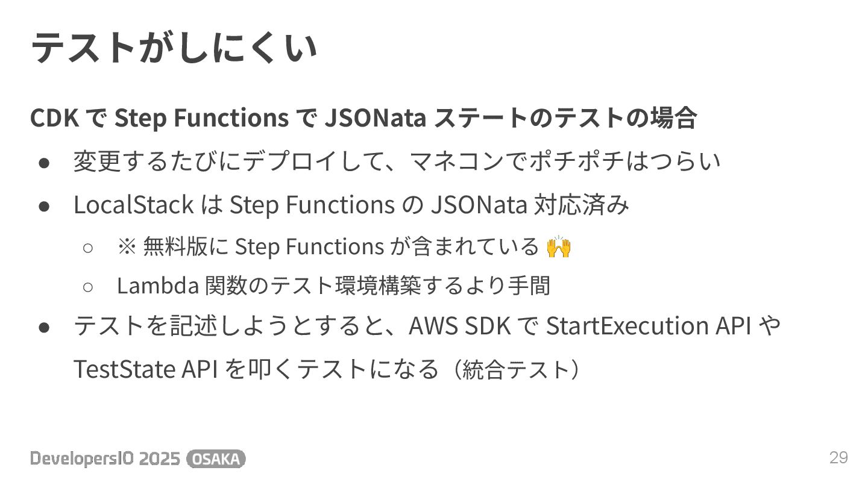Click the raised hands emoji
868x488 pixels.
pyautogui.click(x=558, y=247)
